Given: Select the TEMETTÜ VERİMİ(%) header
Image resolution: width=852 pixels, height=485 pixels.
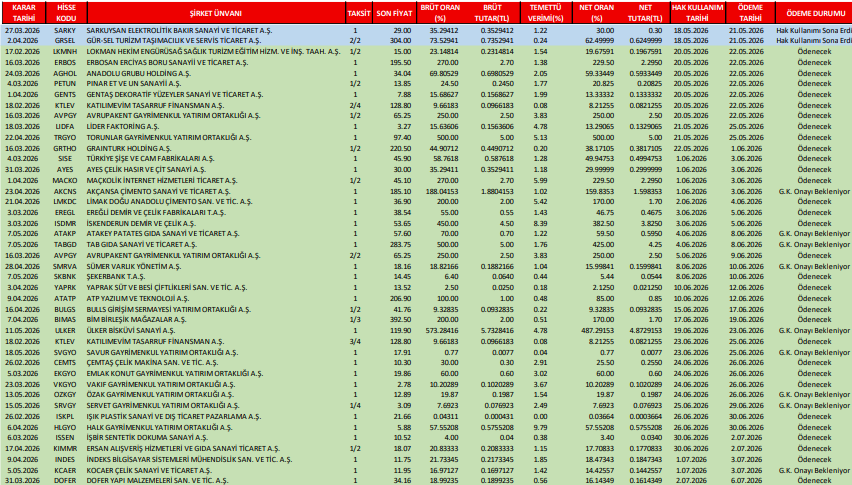Looking at the screenshot, I should click(545, 12).
